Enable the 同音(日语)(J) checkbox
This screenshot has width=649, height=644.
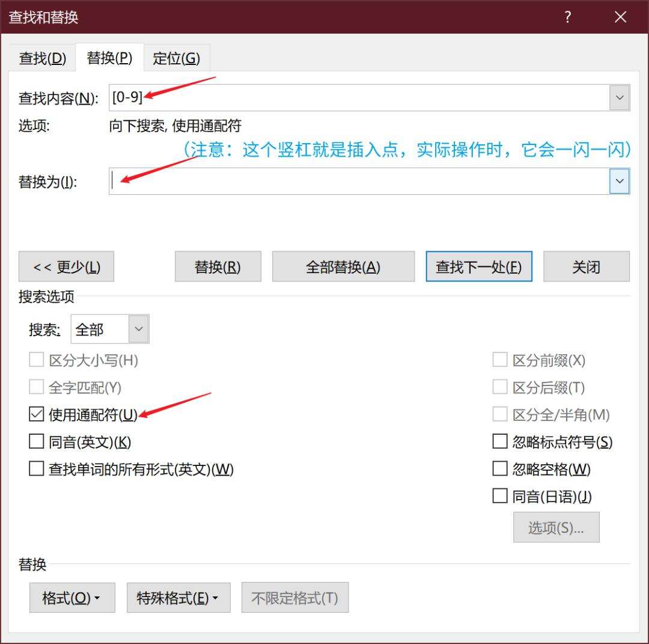(x=500, y=495)
